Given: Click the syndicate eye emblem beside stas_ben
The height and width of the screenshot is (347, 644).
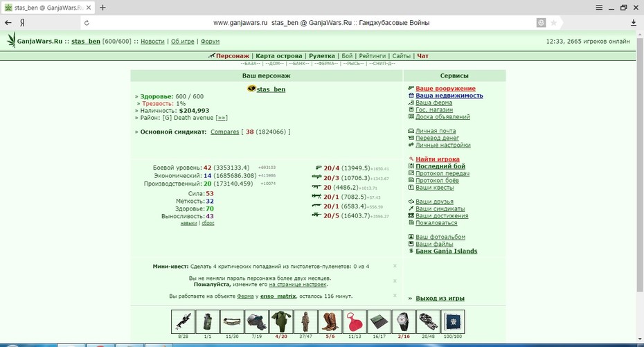Looking at the screenshot, I should click(251, 88).
